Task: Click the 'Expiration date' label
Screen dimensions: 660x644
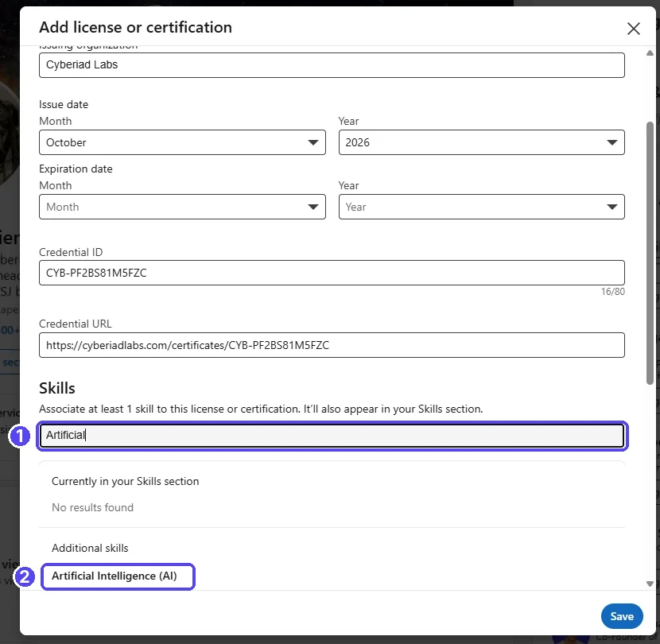Action: click(76, 169)
